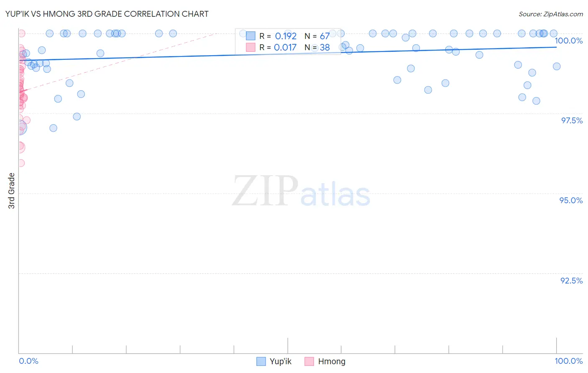Click the 95.0% y-axis label
The image size is (588, 373).
571,200
